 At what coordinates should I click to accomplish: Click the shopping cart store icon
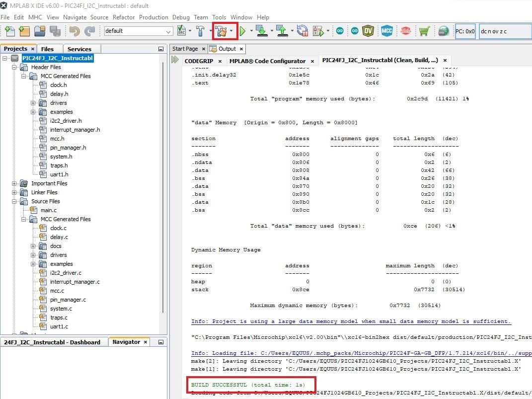(424, 31)
